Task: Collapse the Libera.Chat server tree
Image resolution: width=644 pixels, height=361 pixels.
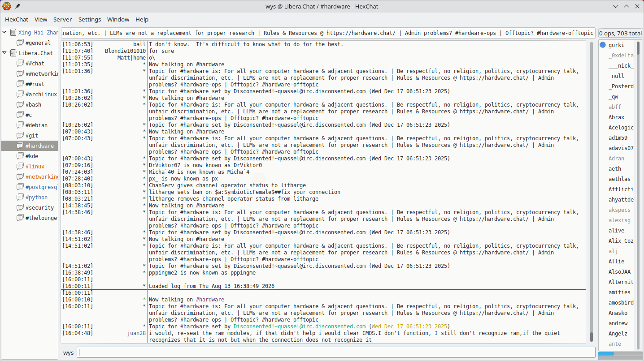Action: point(4,53)
